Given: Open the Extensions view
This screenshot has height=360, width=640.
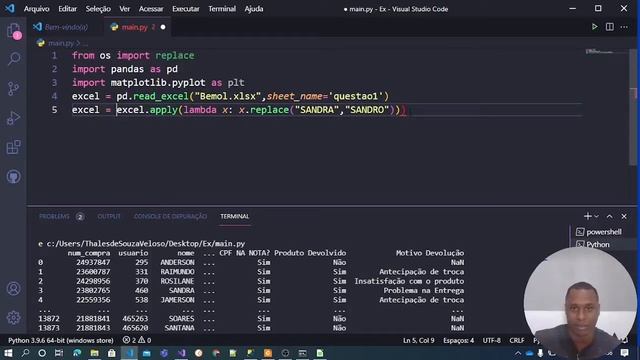Looking at the screenshot, I should click(x=13, y=147).
